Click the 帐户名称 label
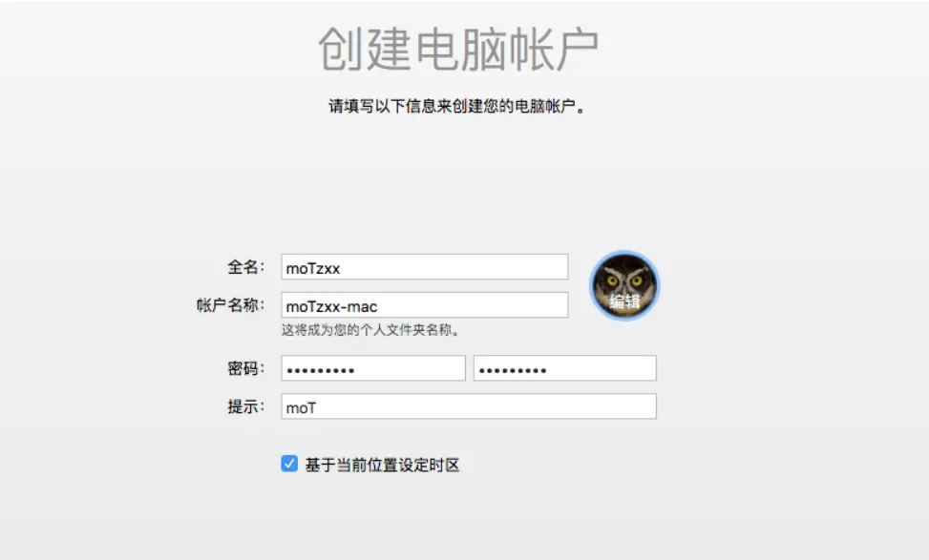This screenshot has height=560, width=929. (230, 305)
